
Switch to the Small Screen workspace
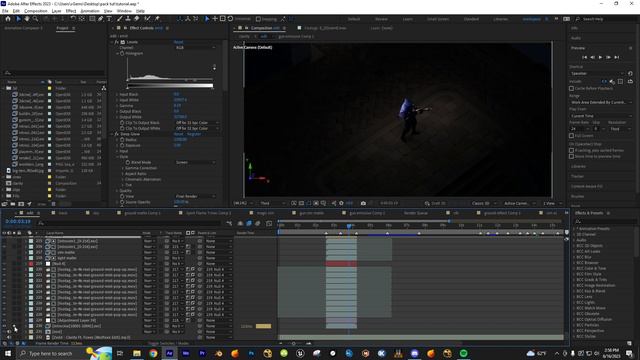(x=438, y=19)
